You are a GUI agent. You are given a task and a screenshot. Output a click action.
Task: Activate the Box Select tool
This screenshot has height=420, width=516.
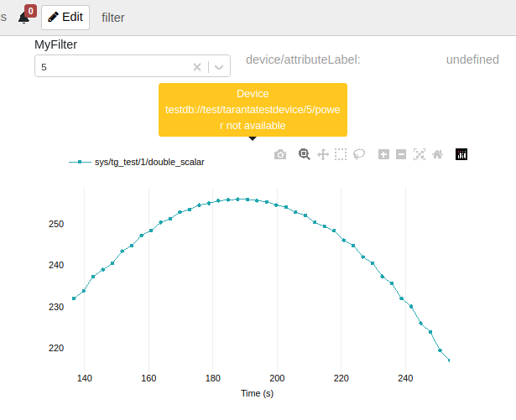click(341, 154)
